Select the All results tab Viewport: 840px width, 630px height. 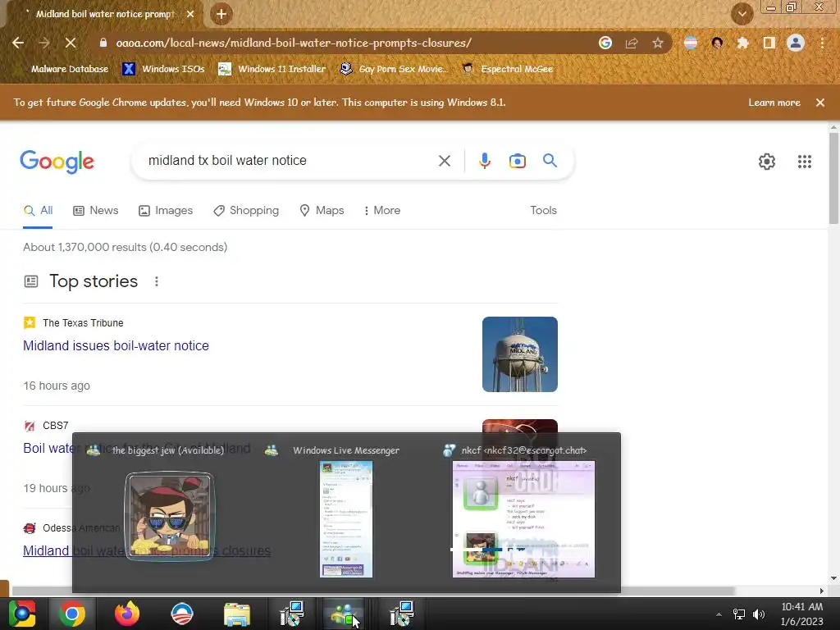pyautogui.click(x=38, y=211)
